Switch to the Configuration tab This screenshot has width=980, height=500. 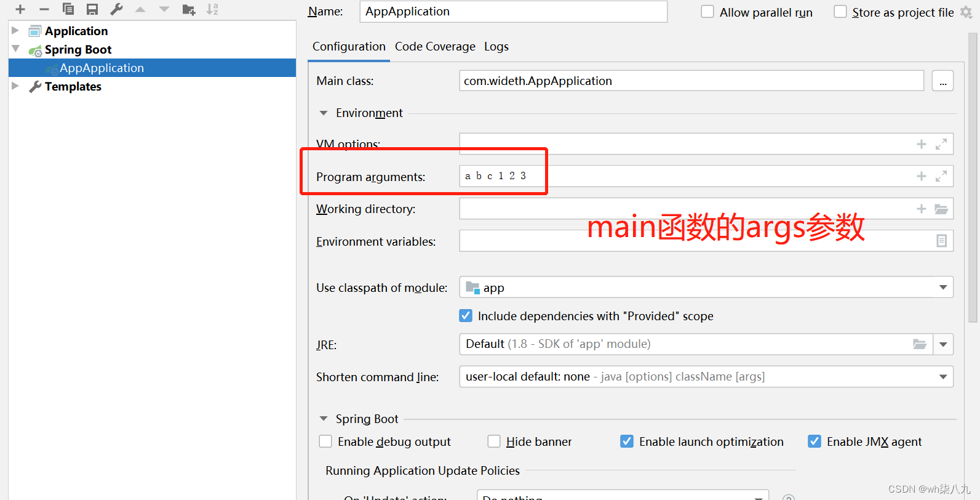(x=349, y=47)
